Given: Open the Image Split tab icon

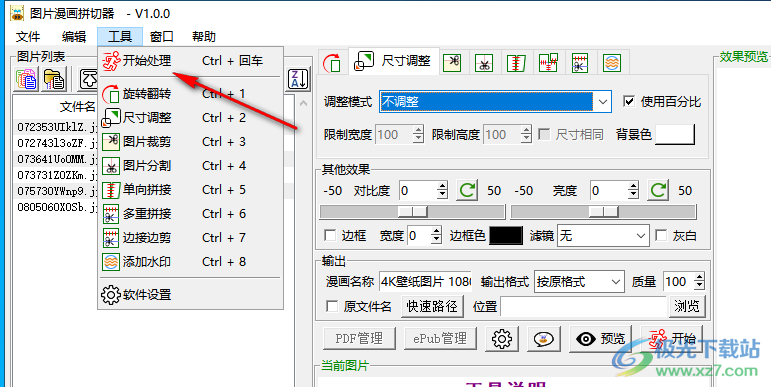Looking at the screenshot, I should tap(484, 62).
